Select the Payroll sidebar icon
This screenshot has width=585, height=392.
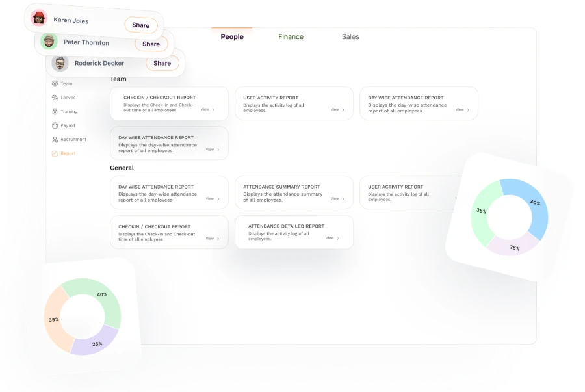[x=55, y=125]
